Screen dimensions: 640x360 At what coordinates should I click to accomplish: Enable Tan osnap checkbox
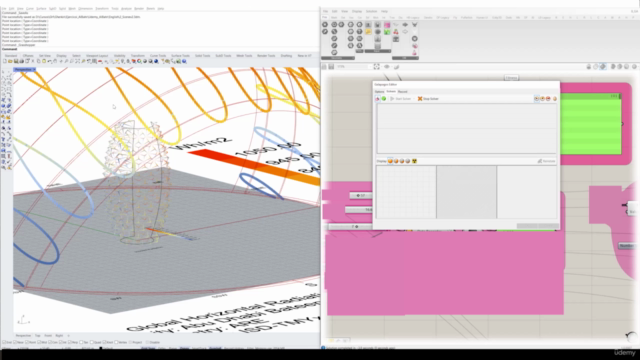81,342
